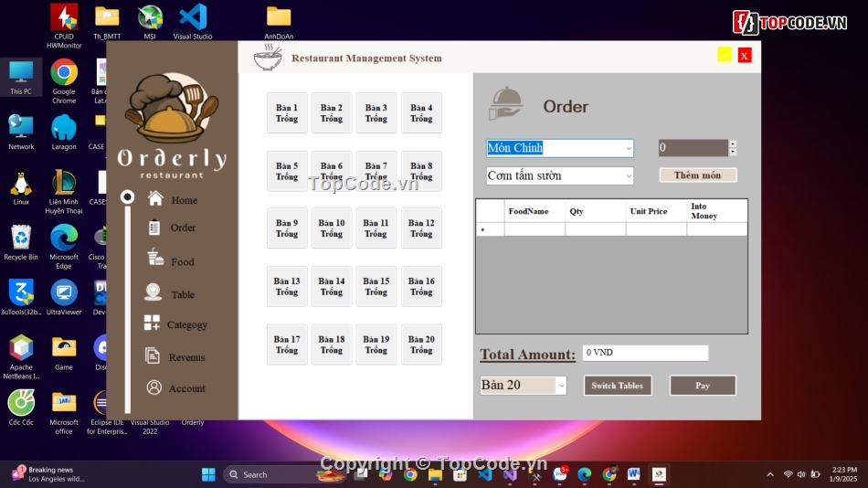The height and width of the screenshot is (488, 868).
Task: Open the Home sidebar icon
Action: pos(155,198)
